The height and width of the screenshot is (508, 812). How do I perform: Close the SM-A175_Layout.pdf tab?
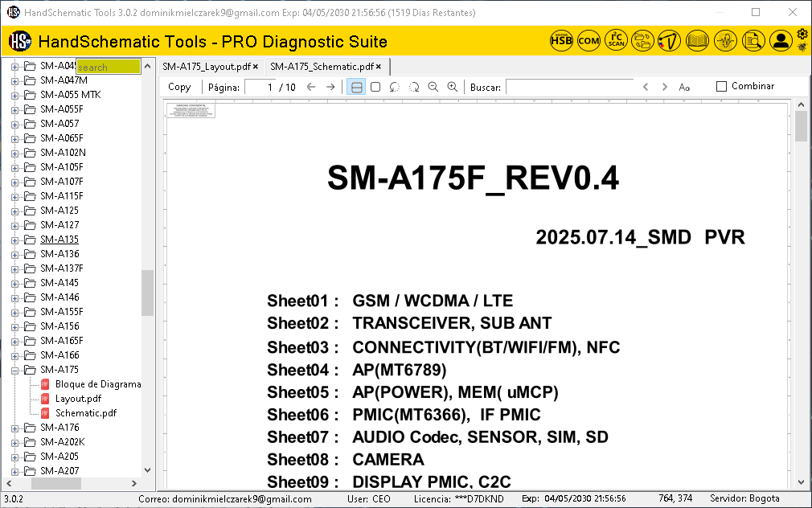256,67
